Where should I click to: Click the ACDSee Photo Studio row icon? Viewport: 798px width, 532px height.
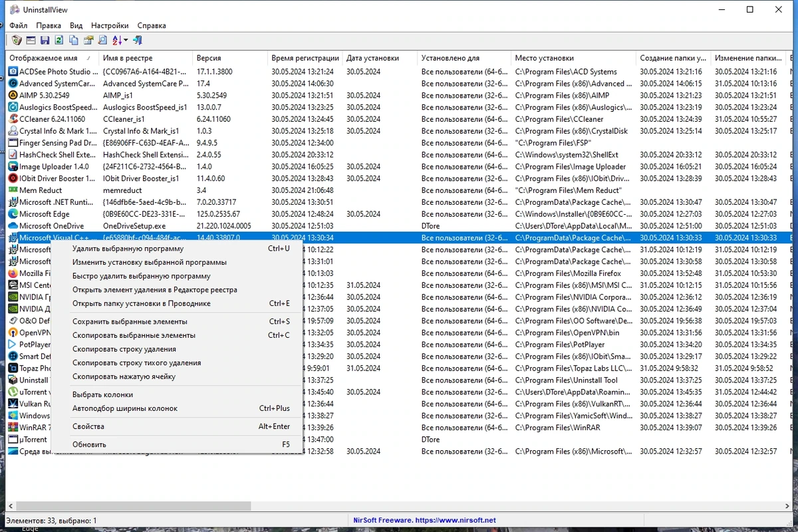pyautogui.click(x=13, y=72)
